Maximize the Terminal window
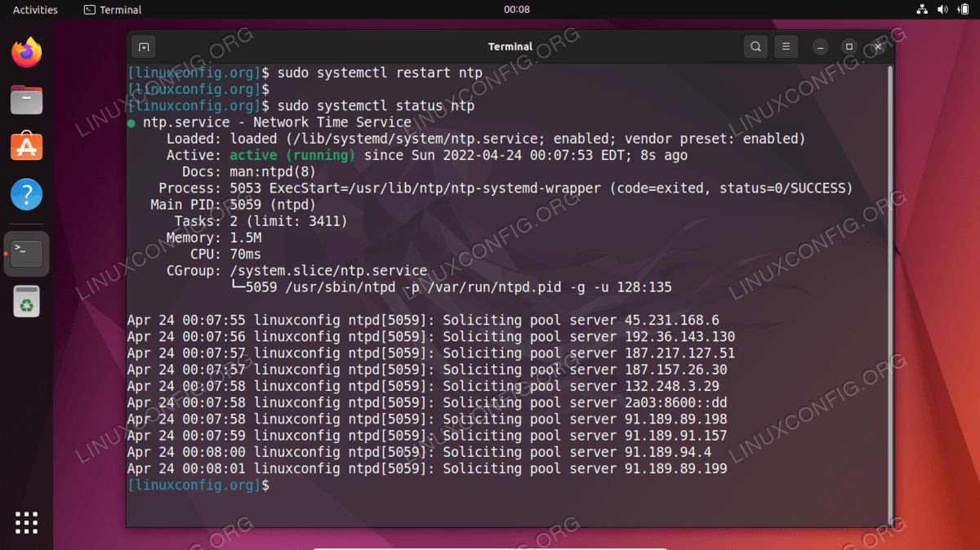 [x=849, y=47]
